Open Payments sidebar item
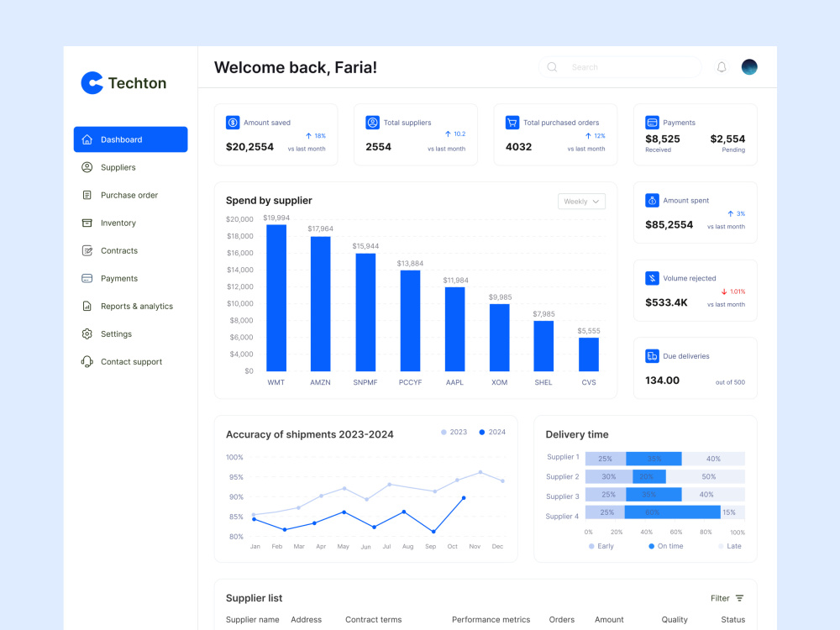This screenshot has width=840, height=630. (x=119, y=279)
